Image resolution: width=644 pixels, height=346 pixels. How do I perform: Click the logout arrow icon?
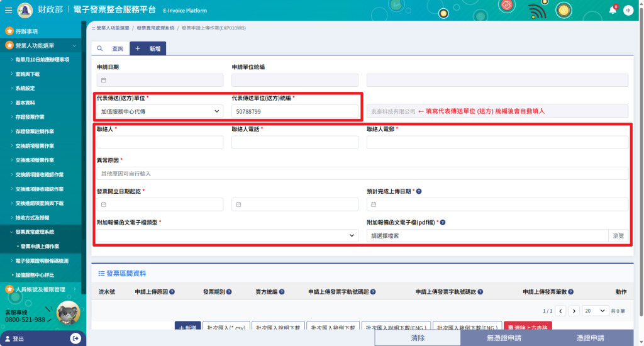[x=76, y=338]
